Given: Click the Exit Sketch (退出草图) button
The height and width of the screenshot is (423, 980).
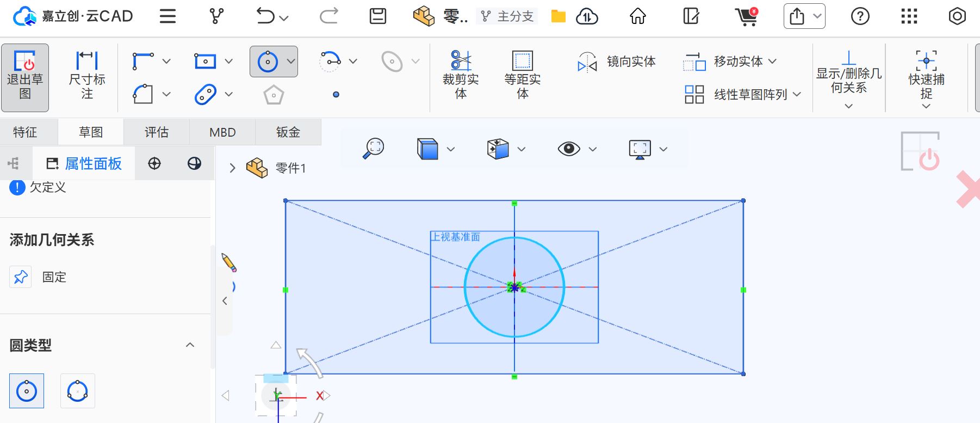Looking at the screenshot, I should tap(25, 77).
